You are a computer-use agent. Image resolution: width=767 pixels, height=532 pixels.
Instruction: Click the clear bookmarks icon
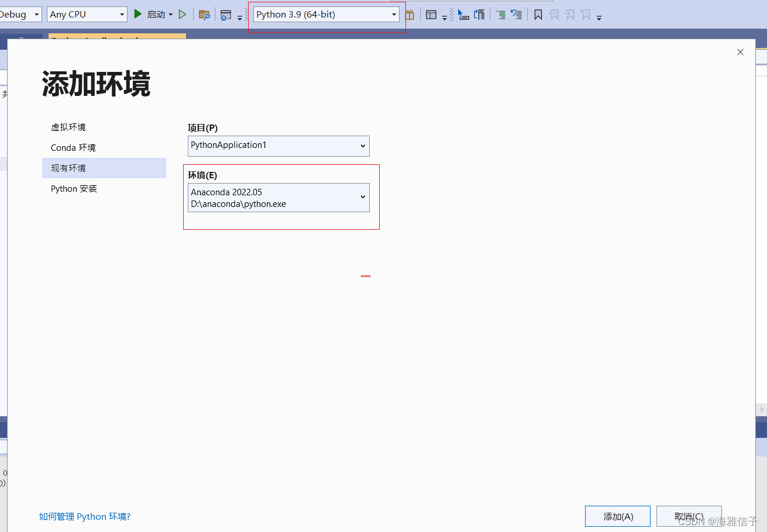(x=586, y=15)
